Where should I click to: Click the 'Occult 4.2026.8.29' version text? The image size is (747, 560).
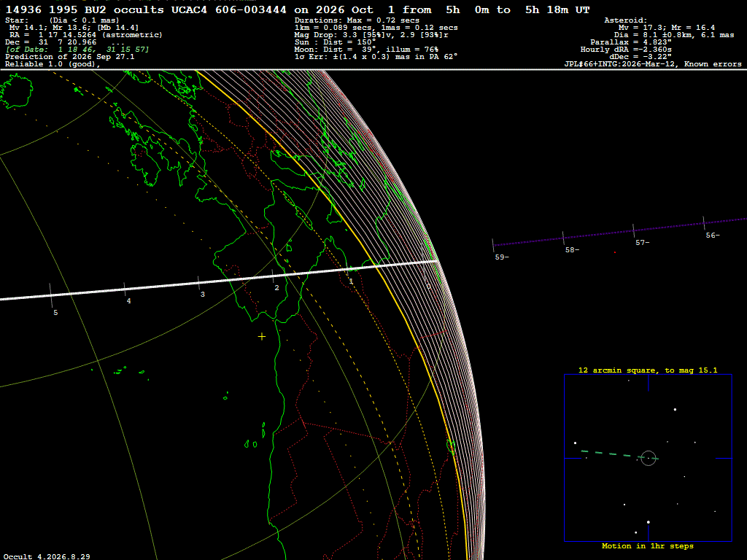pyautogui.click(x=47, y=556)
